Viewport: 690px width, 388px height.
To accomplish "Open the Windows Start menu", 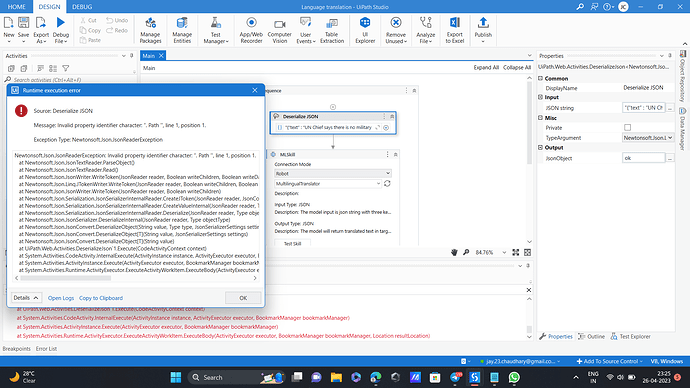I will click(176, 377).
